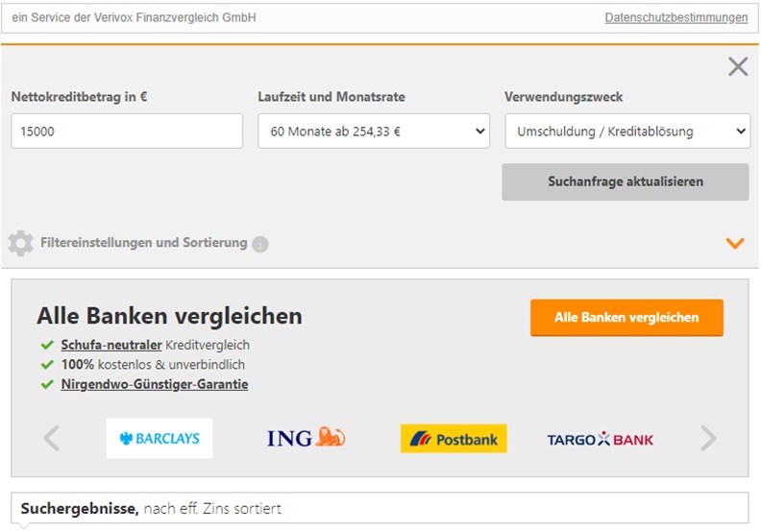This screenshot has width=761, height=532.
Task: Open the Verwendungszweck dropdown
Action: (627, 132)
